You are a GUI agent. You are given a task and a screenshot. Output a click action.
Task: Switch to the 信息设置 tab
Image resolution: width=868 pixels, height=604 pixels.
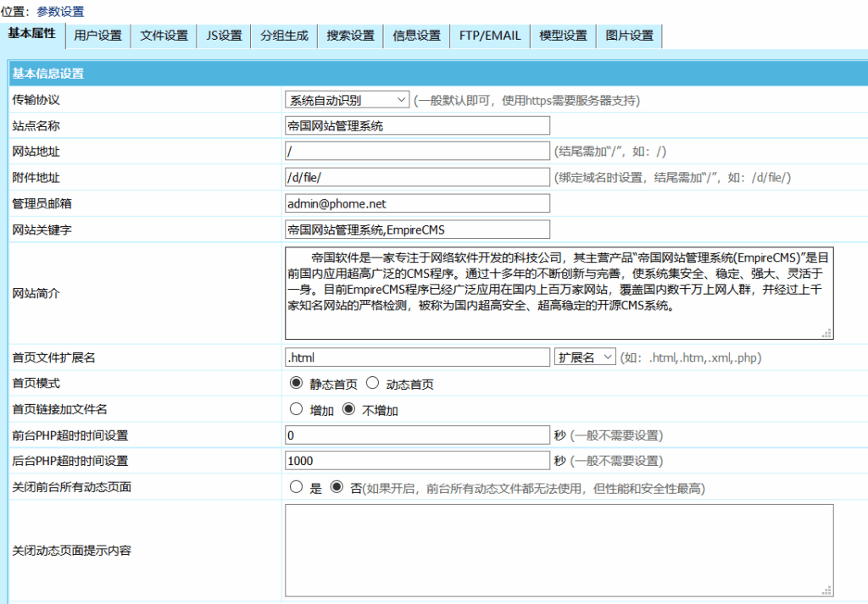pos(416,36)
